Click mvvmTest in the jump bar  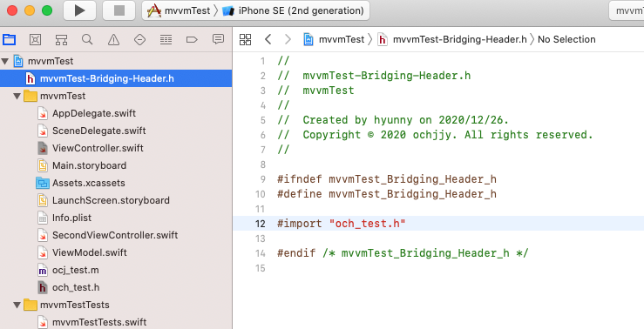342,39
